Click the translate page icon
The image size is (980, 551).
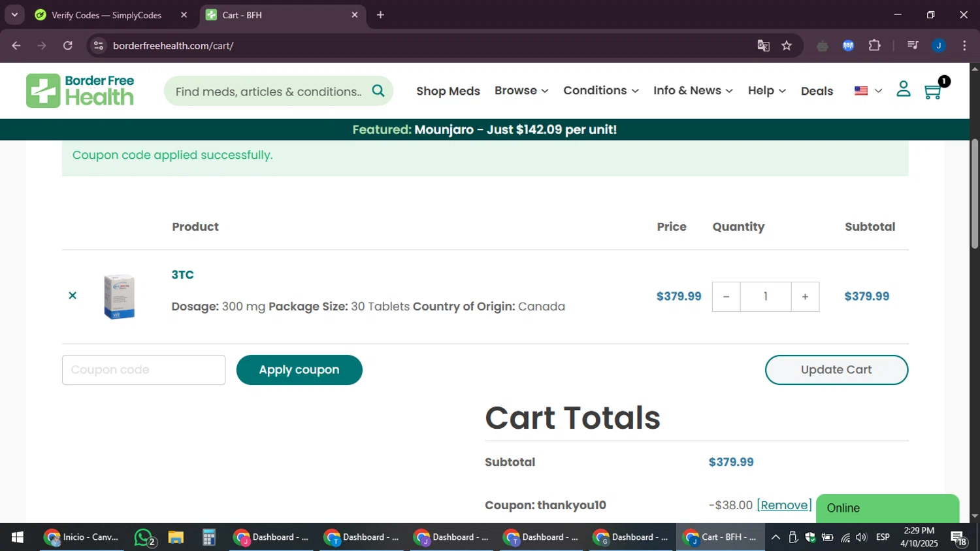[x=763, y=46]
